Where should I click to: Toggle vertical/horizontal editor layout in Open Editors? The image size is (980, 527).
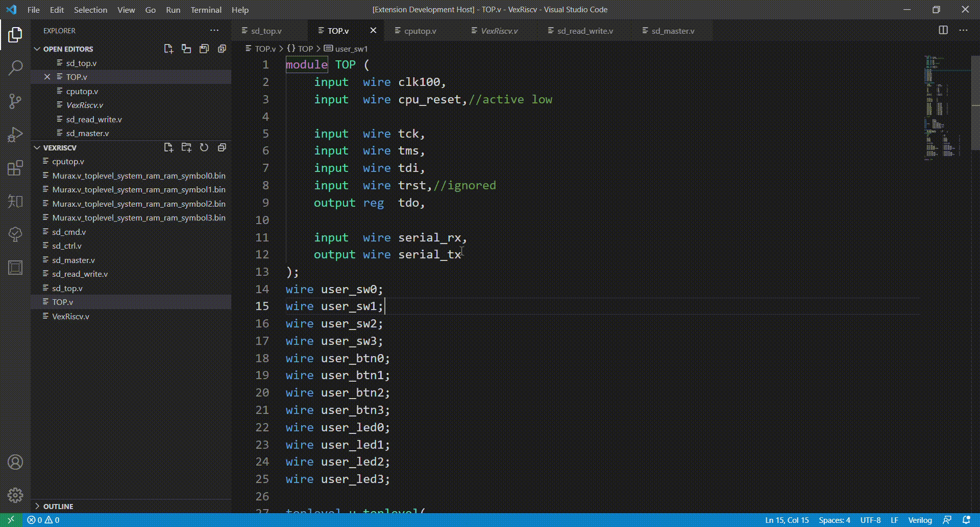point(186,49)
